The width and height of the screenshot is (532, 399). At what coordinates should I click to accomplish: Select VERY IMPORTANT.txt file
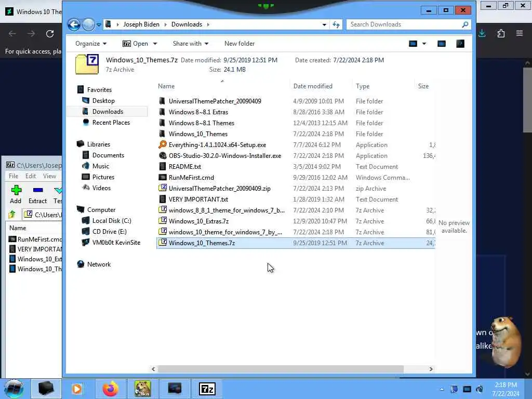[x=198, y=199]
